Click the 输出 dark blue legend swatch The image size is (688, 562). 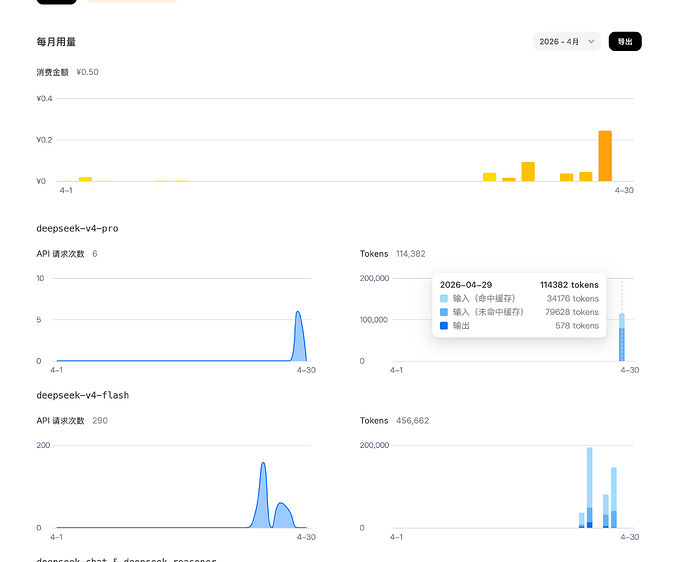click(x=444, y=326)
